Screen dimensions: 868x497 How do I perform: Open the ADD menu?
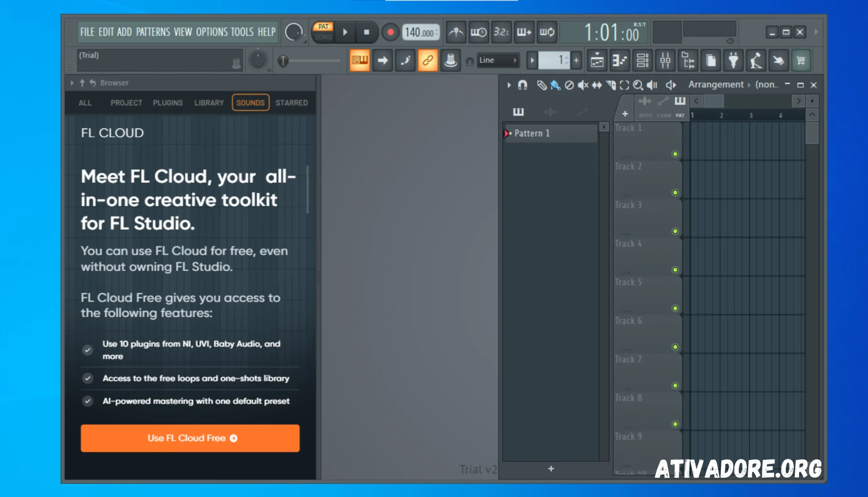coord(124,32)
